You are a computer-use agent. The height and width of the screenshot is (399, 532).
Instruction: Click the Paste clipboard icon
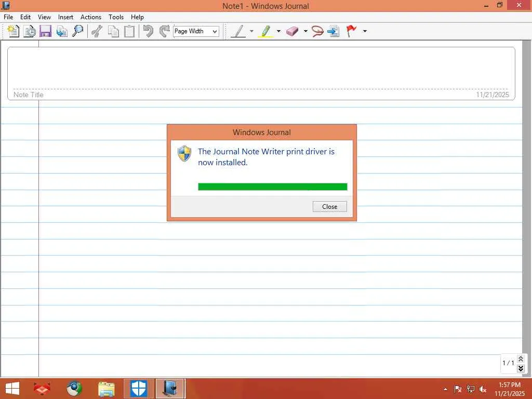129,31
